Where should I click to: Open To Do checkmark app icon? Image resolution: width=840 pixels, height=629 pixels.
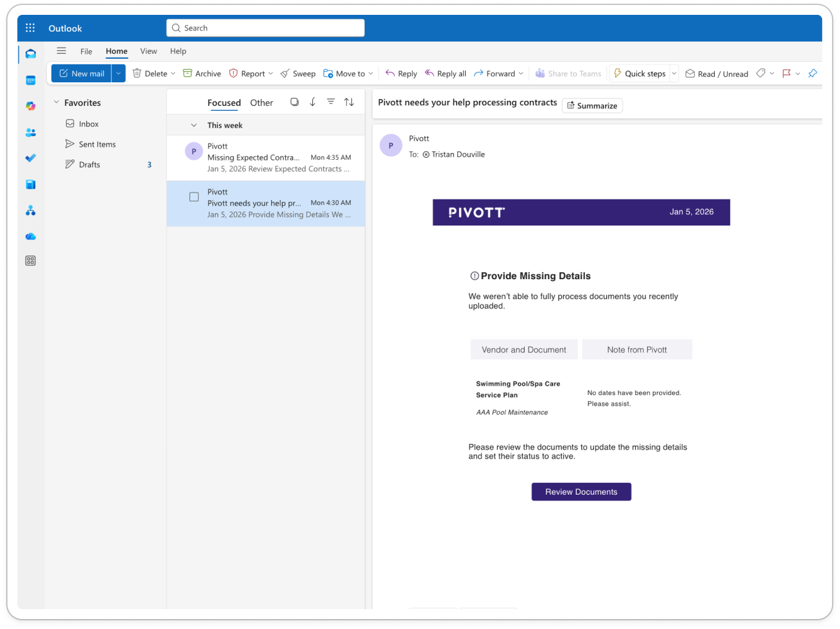30,158
